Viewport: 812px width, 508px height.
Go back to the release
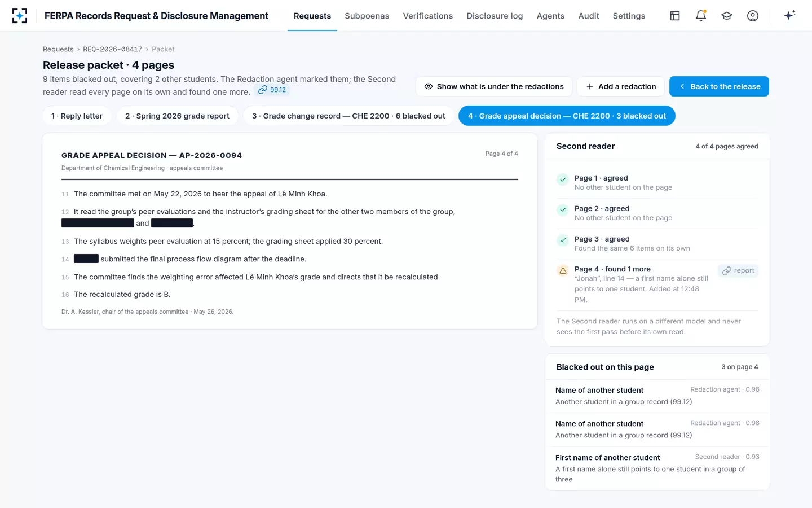click(719, 86)
